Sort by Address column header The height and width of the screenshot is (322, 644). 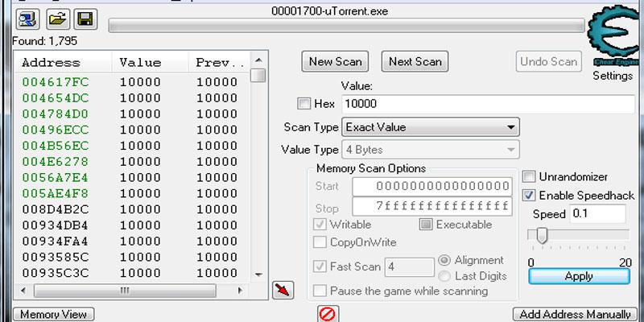(x=64, y=63)
